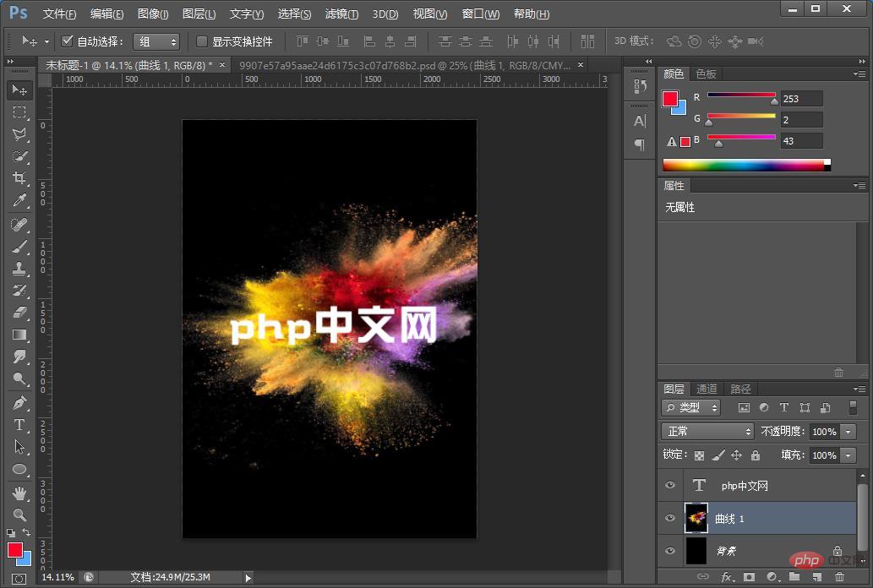The height and width of the screenshot is (588, 873).
Task: Open the Properties panel options menu
Action: (x=859, y=185)
